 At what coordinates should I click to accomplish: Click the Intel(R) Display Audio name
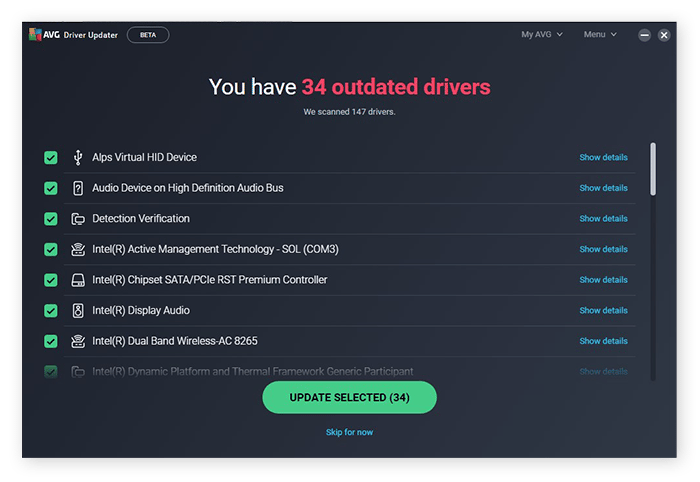point(141,311)
